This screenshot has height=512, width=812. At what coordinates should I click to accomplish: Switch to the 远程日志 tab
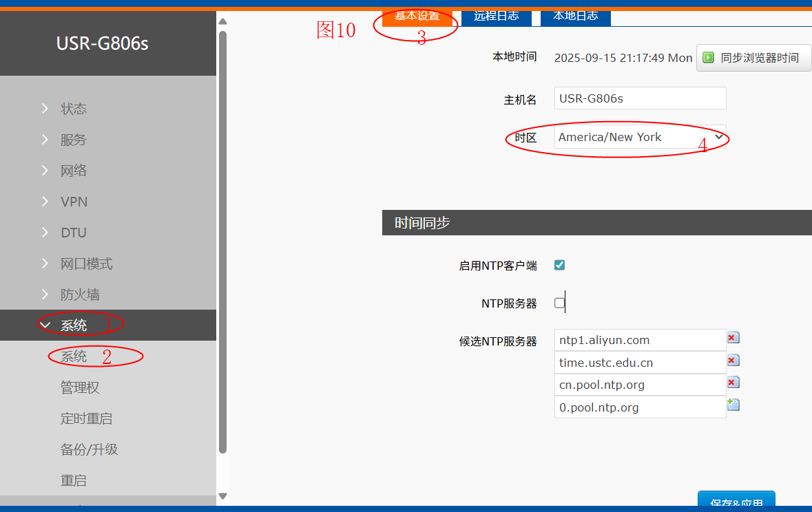(496, 18)
